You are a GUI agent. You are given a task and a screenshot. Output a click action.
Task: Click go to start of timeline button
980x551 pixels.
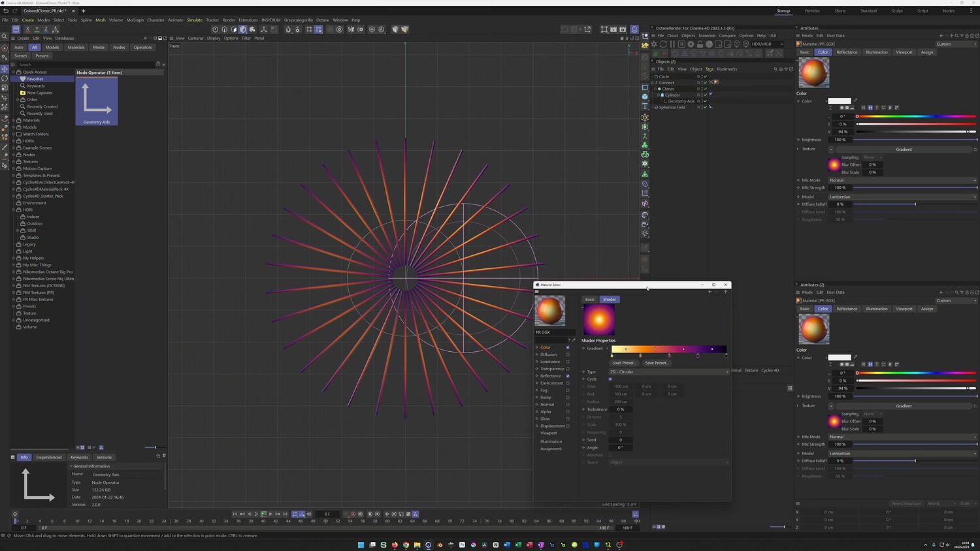(235, 514)
